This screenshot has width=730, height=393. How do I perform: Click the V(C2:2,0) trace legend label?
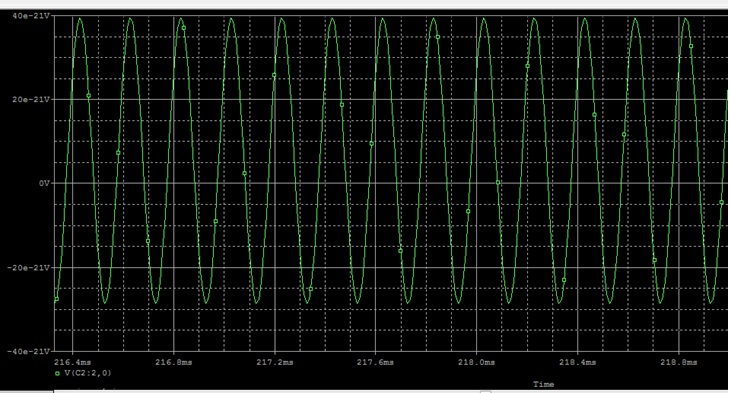[x=88, y=373]
